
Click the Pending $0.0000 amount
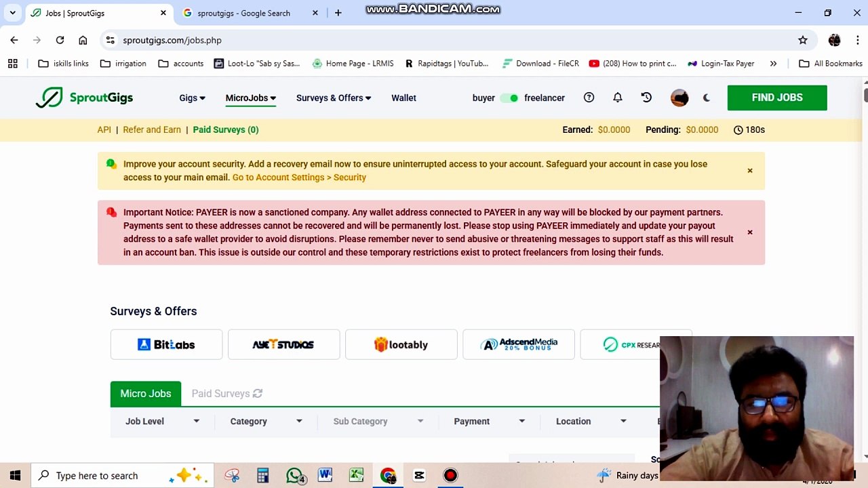click(702, 129)
